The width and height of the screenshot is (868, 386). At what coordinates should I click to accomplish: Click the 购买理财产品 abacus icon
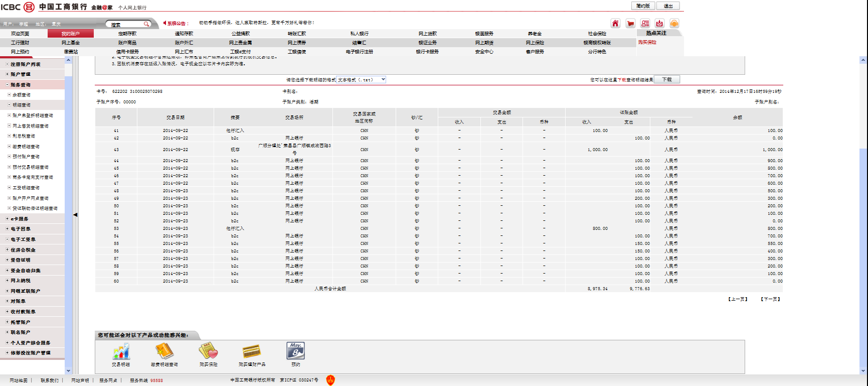[x=252, y=351]
